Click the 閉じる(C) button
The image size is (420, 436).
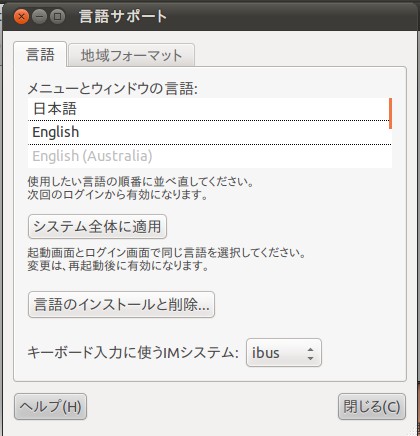pos(372,406)
